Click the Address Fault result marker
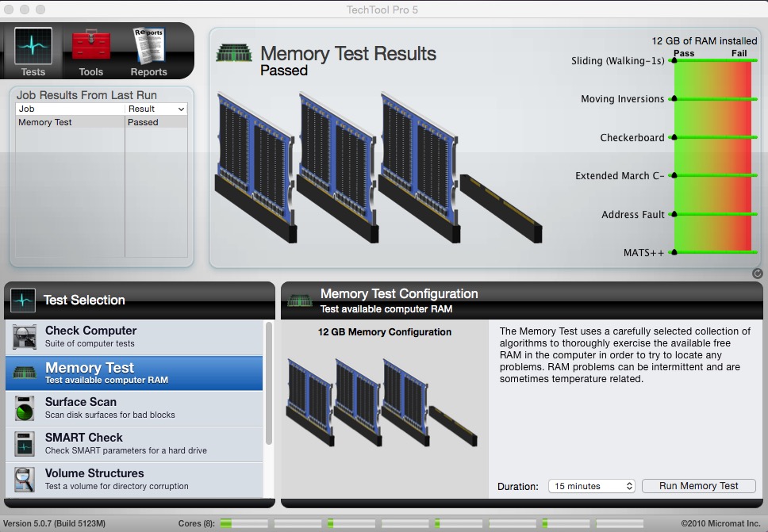This screenshot has height=532, width=768. tap(674, 214)
